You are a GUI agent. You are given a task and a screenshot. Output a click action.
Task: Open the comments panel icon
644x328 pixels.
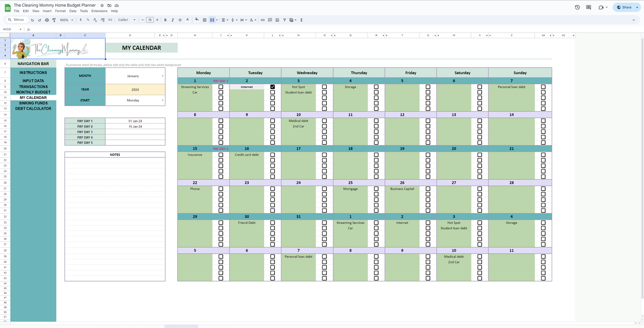pyautogui.click(x=588, y=8)
